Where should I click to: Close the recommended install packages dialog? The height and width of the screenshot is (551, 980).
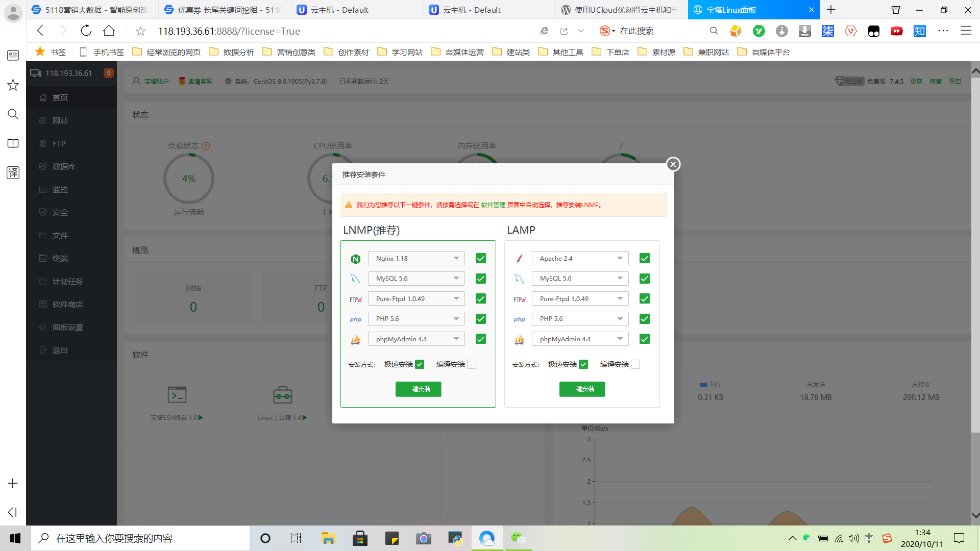tap(673, 164)
